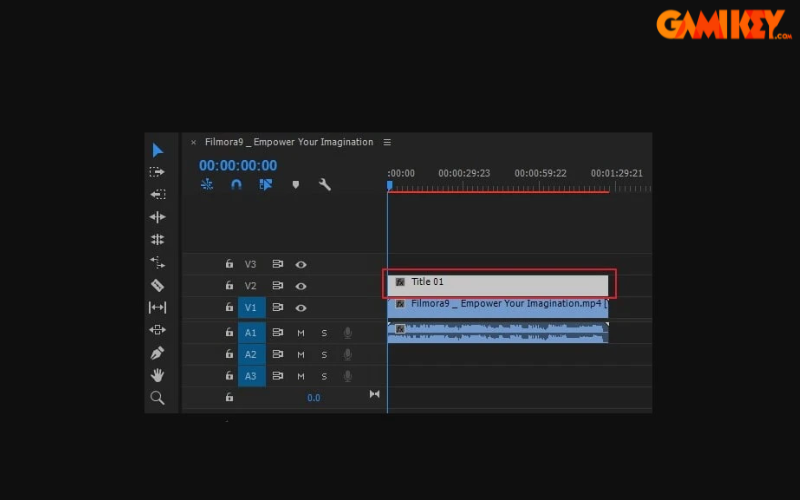800x500 pixels.
Task: Select the Rolling Edit tool
Action: coord(157,239)
